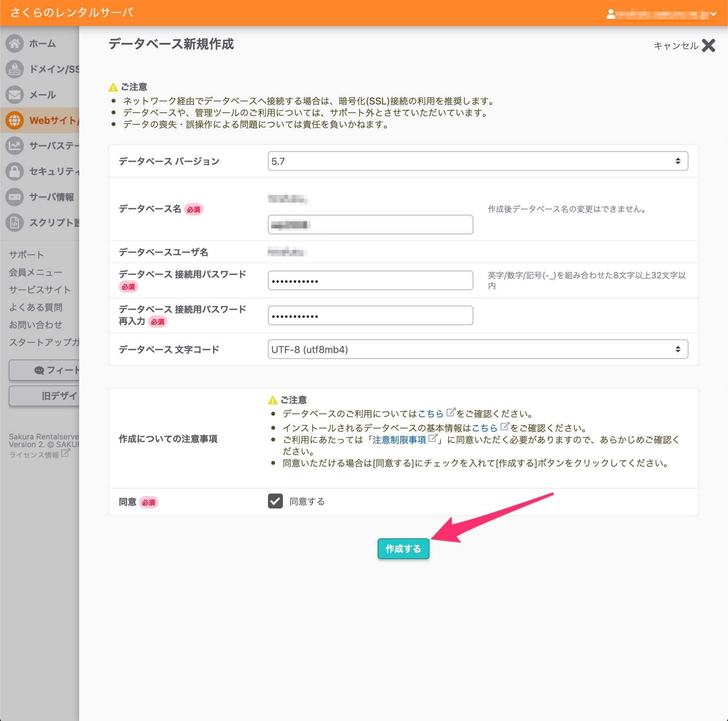
Task: Expand the UTF-8 (utf8mb4) character code dropdown
Action: pos(478,349)
